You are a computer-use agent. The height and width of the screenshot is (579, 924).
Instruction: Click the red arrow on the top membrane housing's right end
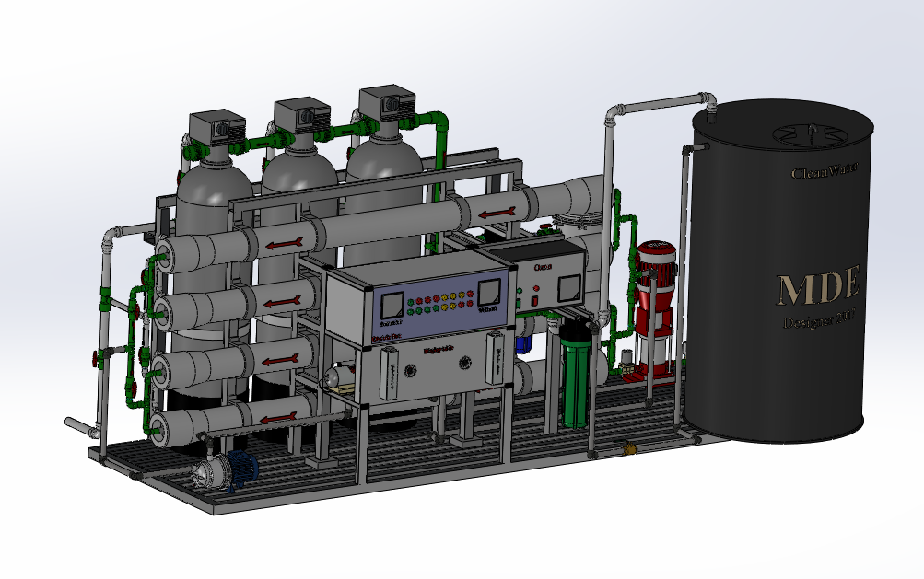tap(497, 213)
